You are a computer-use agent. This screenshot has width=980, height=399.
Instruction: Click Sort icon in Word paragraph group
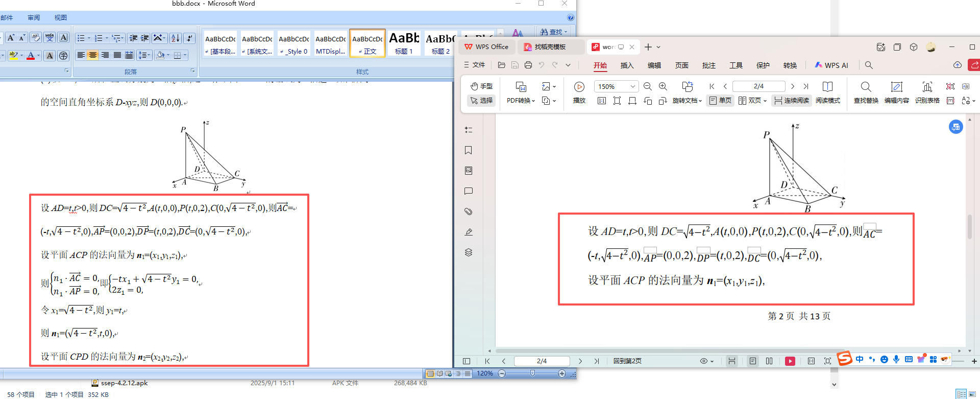pos(175,38)
